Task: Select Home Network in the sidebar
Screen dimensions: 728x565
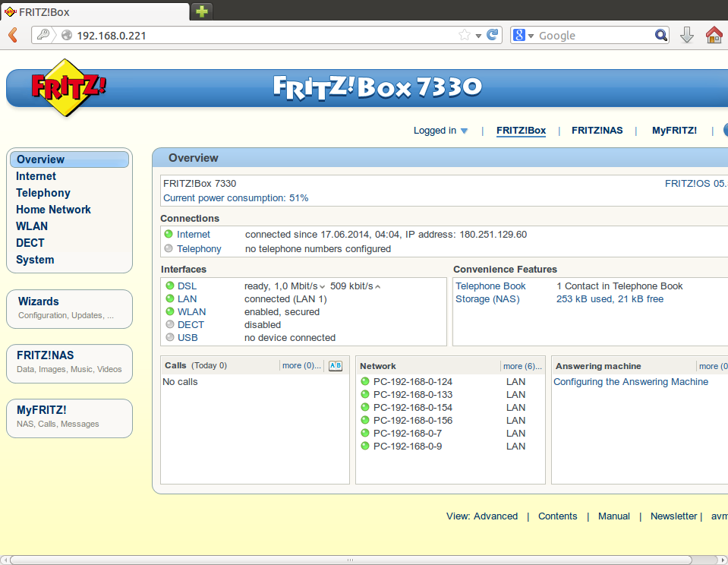Action: point(53,210)
